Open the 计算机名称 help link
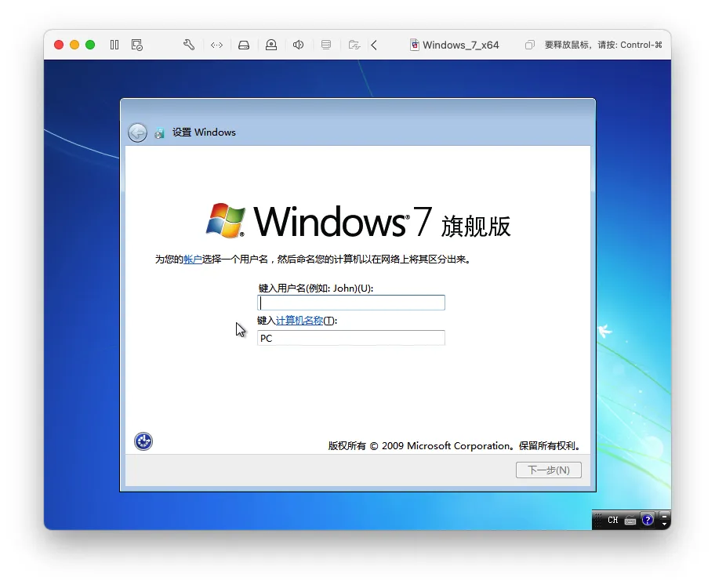Viewport: 715px width, 588px height. 299,321
